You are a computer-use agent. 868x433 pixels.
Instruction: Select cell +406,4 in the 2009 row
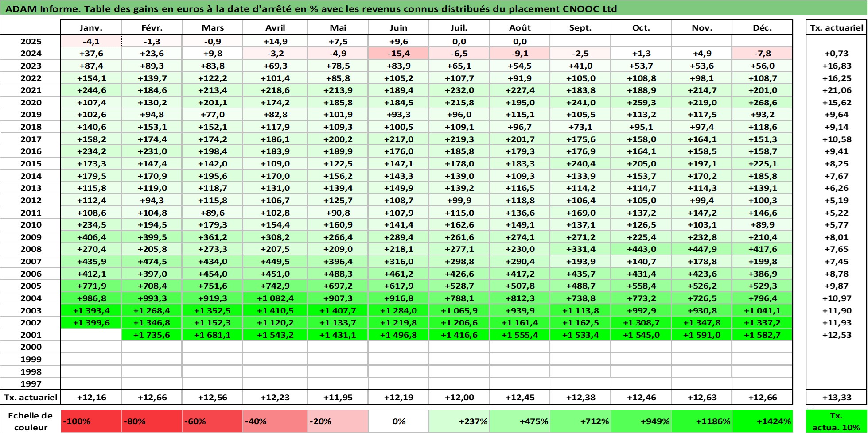click(x=91, y=237)
